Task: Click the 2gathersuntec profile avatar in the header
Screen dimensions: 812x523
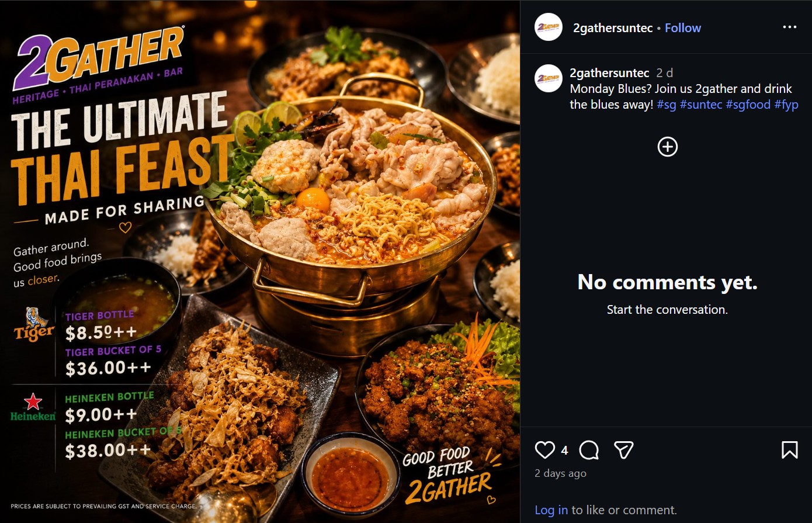Action: 549,27
